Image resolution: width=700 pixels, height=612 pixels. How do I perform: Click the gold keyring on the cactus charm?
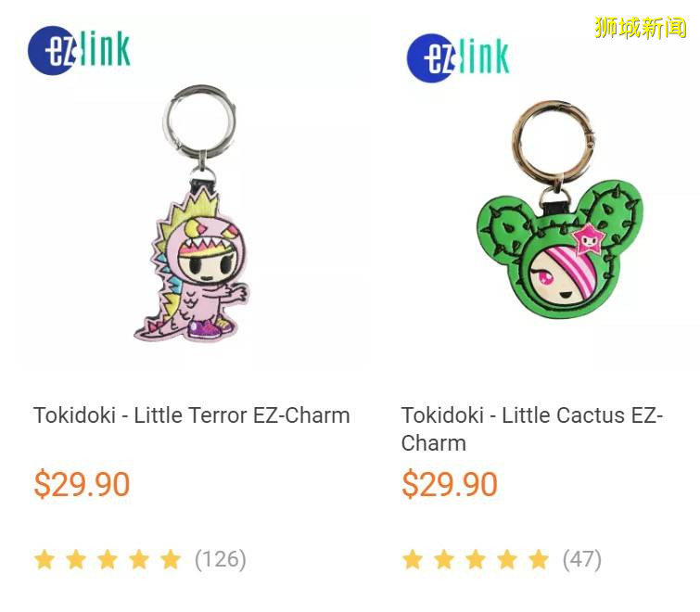click(x=554, y=138)
